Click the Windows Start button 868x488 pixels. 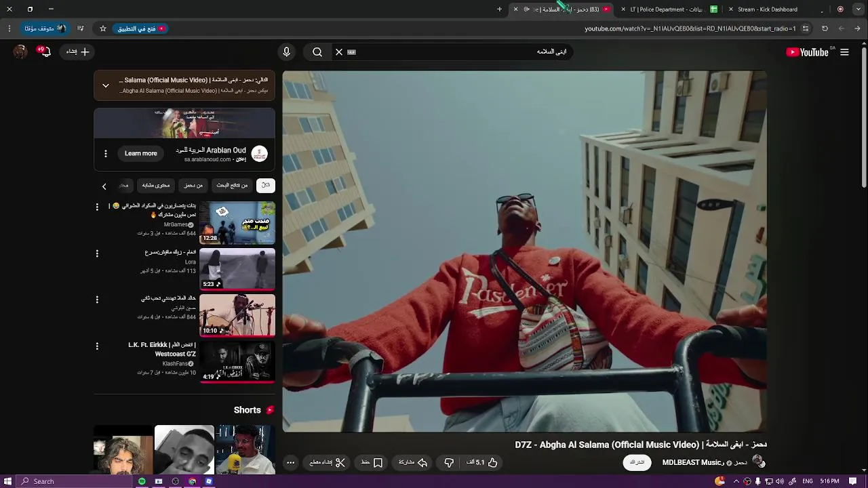(8, 481)
